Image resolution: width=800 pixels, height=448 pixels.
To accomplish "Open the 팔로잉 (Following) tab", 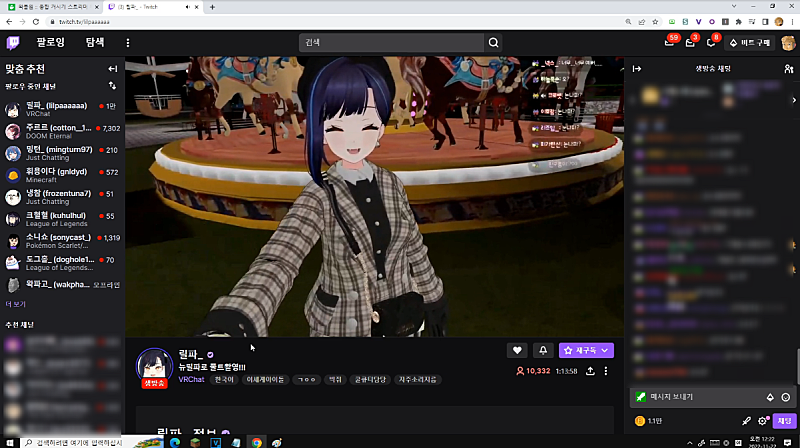I will click(51, 42).
